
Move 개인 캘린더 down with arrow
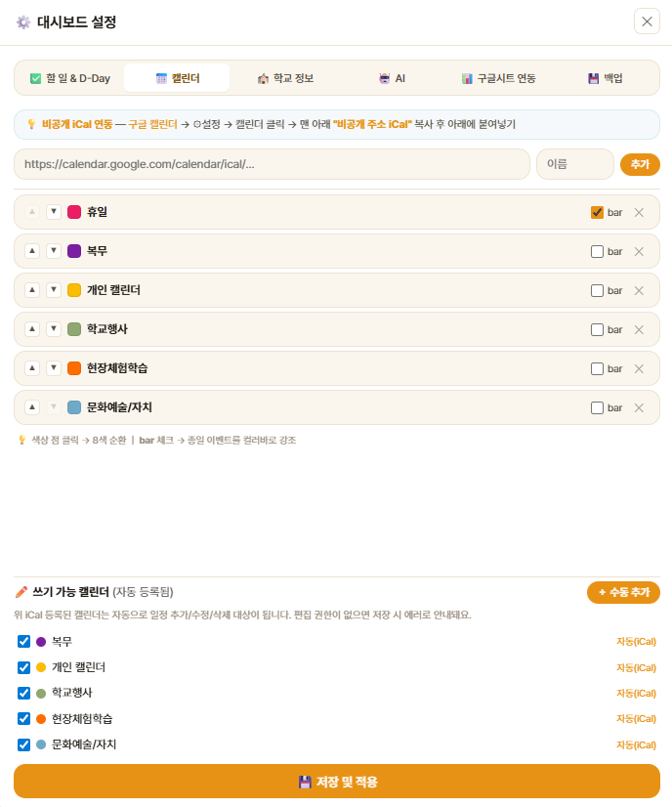click(54, 290)
